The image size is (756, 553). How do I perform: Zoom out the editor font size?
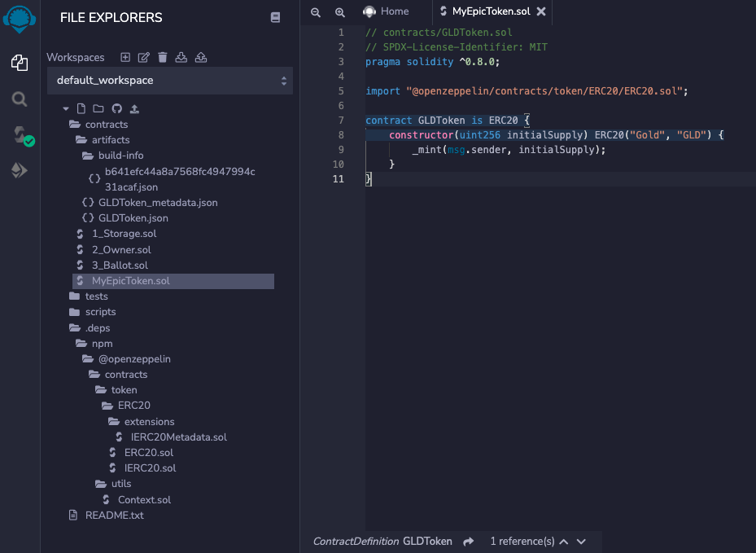coord(316,12)
